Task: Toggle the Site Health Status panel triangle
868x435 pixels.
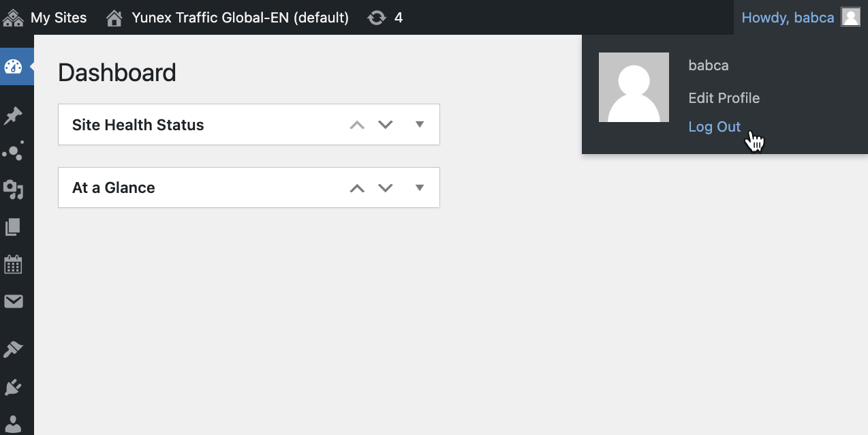Action: coord(420,124)
